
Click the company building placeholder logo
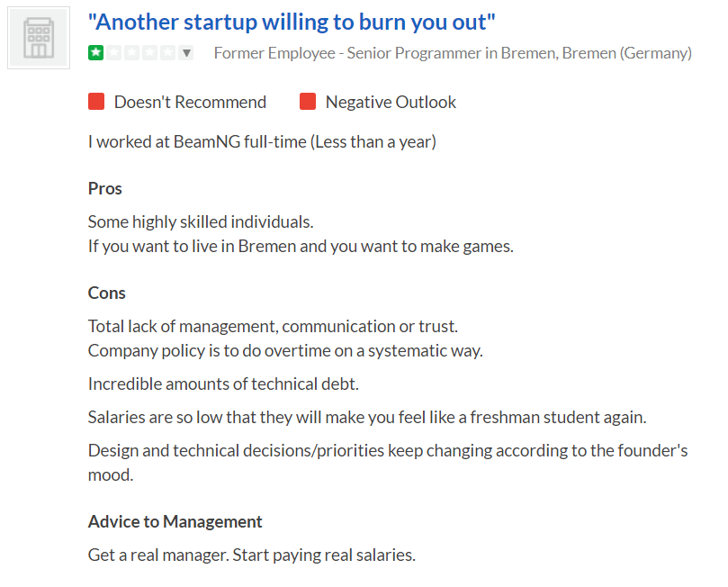39,38
